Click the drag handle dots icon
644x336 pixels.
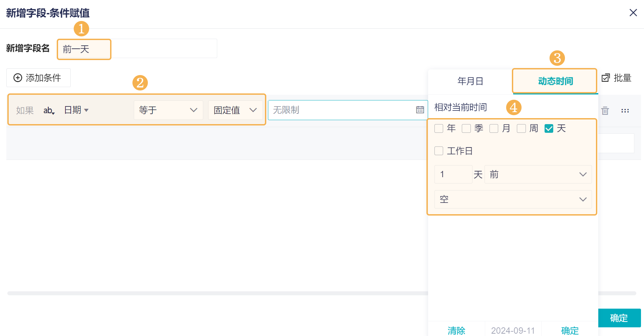[625, 110]
